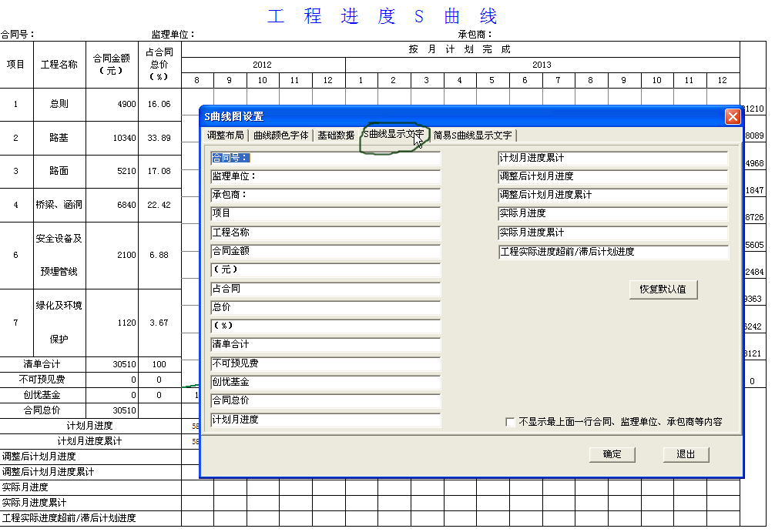Select the 计划月进度累计 row label in the sheet

[x=90, y=441]
